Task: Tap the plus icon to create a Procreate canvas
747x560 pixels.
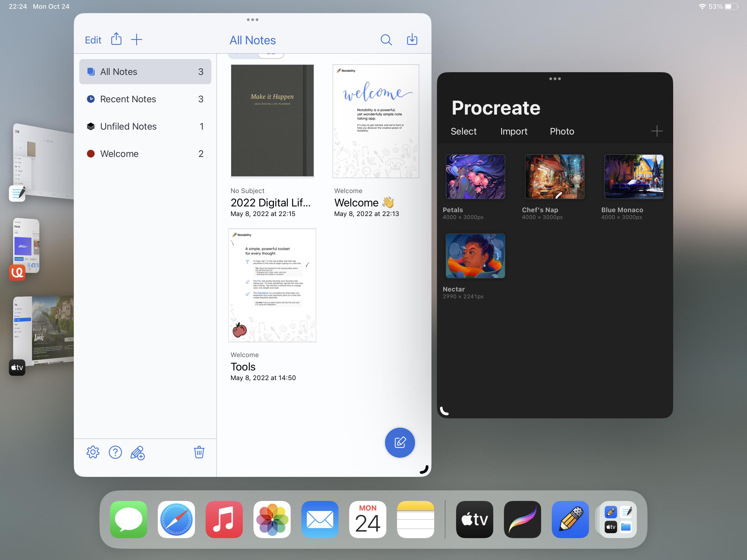Action: pos(657,131)
